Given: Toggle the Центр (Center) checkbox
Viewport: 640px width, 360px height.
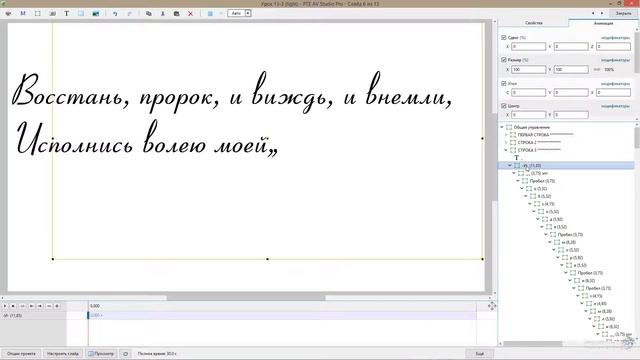Looking at the screenshot, I should (504, 106).
